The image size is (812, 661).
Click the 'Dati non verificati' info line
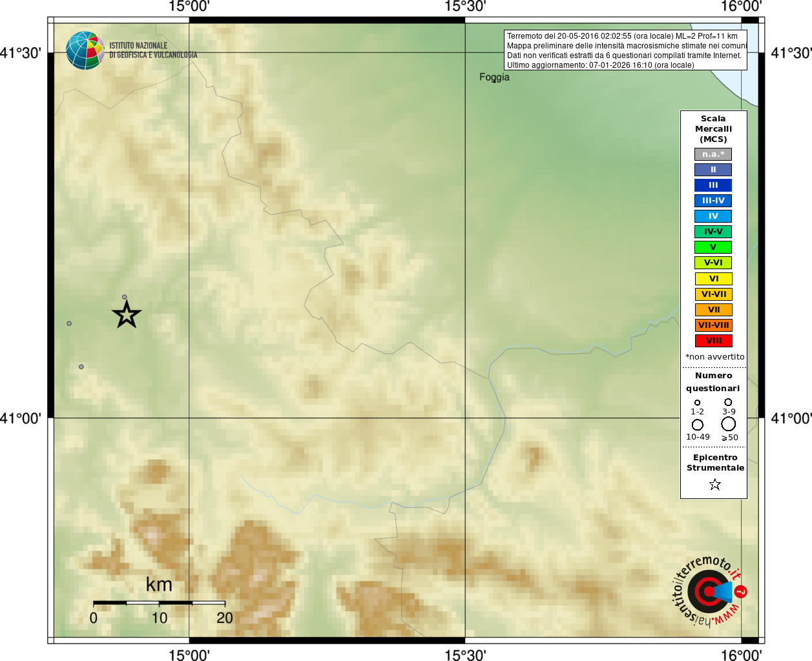point(624,56)
